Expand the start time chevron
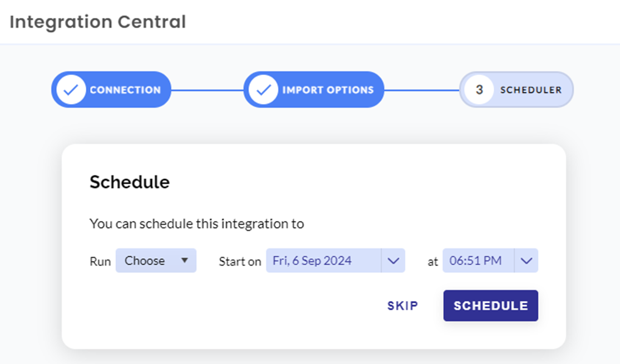 (x=526, y=261)
